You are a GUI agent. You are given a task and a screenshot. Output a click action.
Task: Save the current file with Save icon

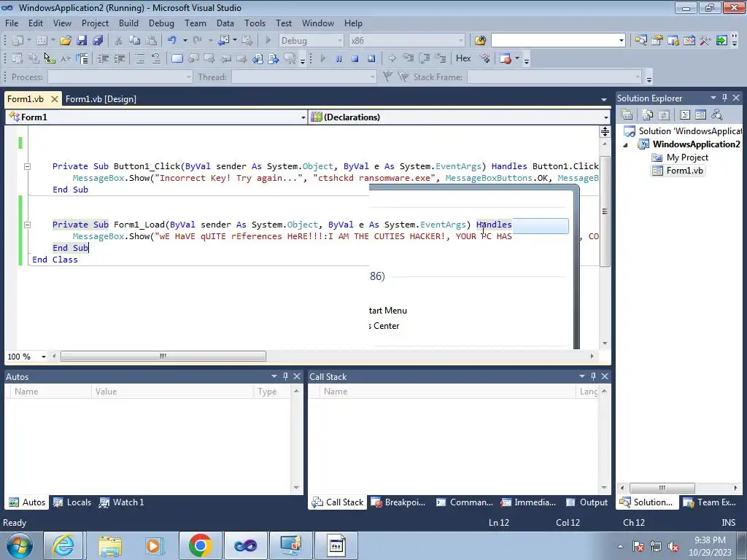point(82,41)
